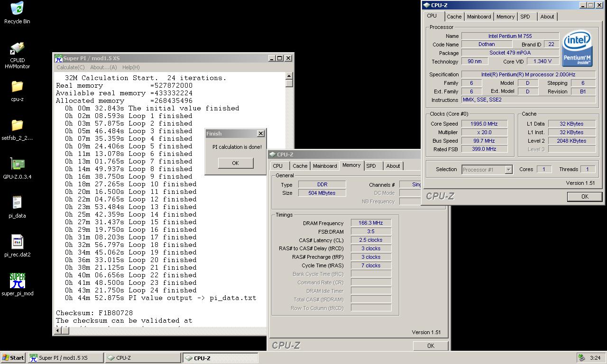Click the Core VID 1.340 V value

[x=542, y=62]
